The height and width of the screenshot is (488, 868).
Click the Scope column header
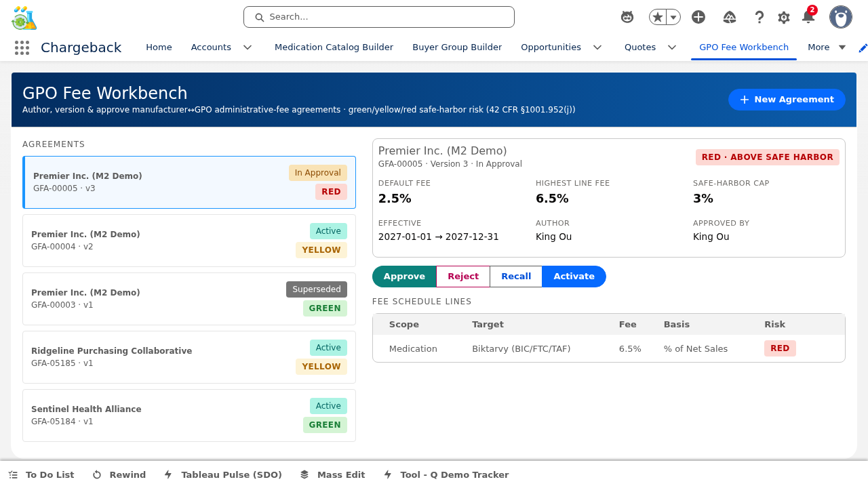(404, 324)
